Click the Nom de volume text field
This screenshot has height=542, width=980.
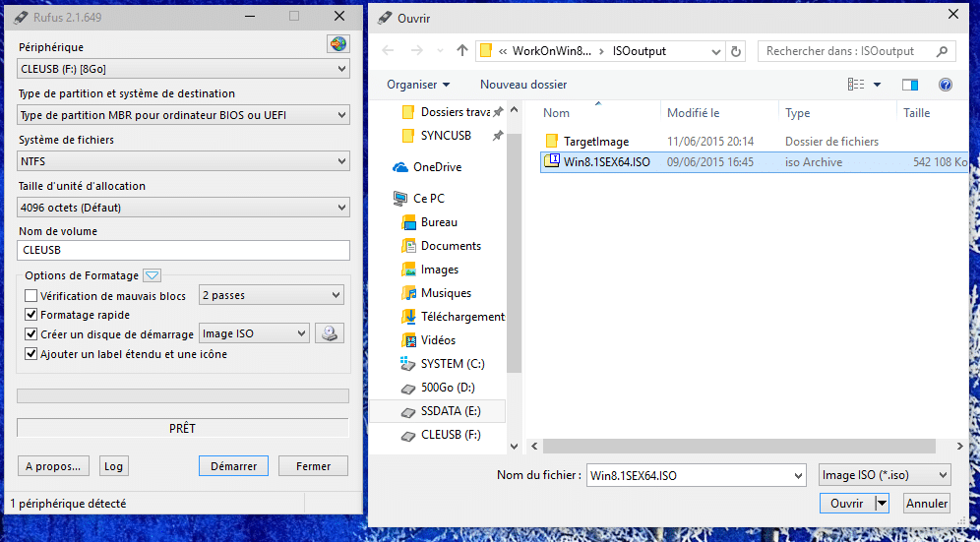click(183, 250)
